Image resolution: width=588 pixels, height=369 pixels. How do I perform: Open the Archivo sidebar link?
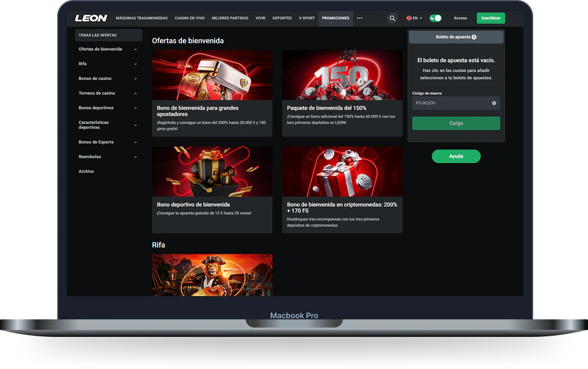(x=86, y=171)
